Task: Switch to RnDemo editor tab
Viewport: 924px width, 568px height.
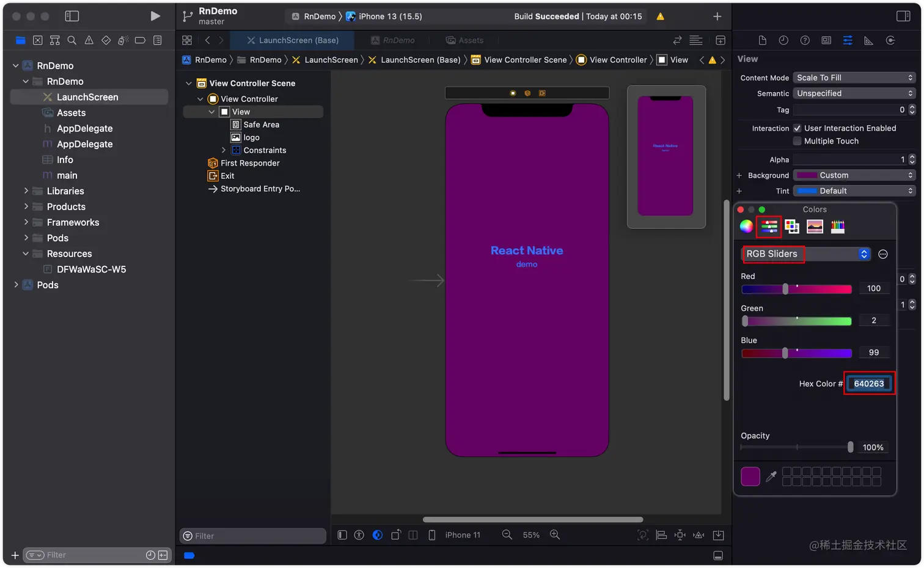Action: (x=392, y=40)
